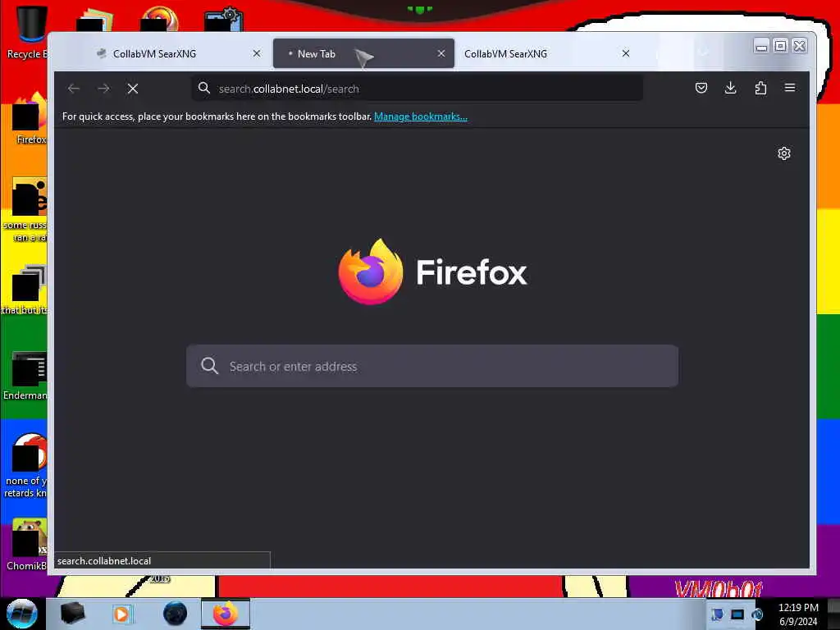Open Save to Pocket

(x=701, y=88)
